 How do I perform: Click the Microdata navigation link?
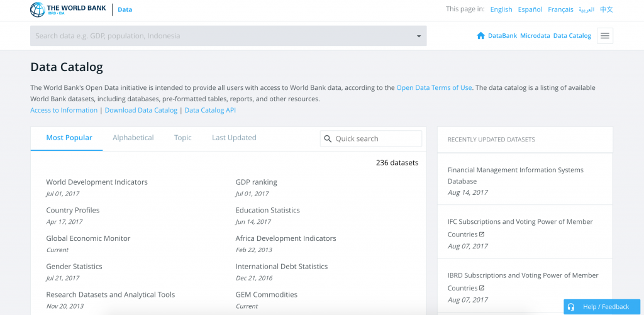tap(535, 36)
